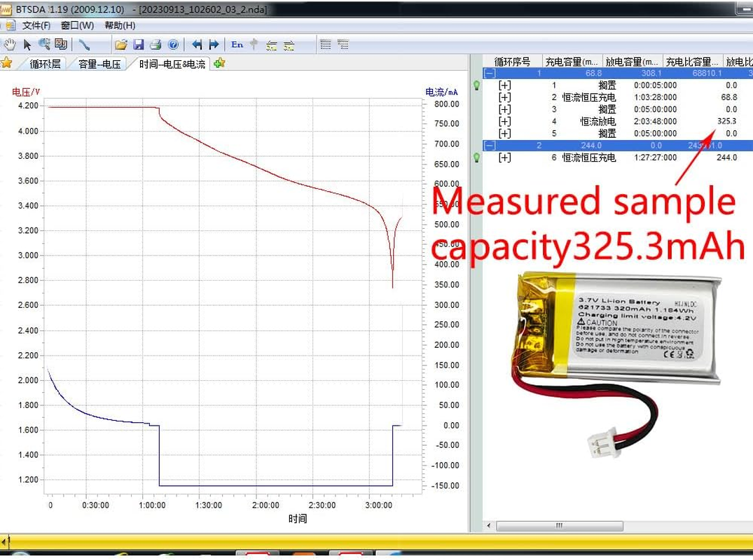The height and width of the screenshot is (560, 753).
Task: Click the blue left arrow toolbar icon
Action: tap(197, 44)
